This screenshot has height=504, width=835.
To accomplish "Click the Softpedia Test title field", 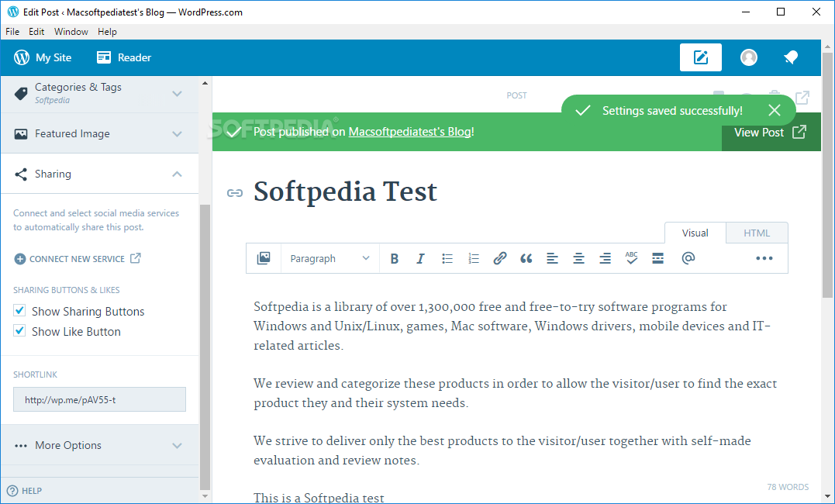I will pyautogui.click(x=345, y=192).
